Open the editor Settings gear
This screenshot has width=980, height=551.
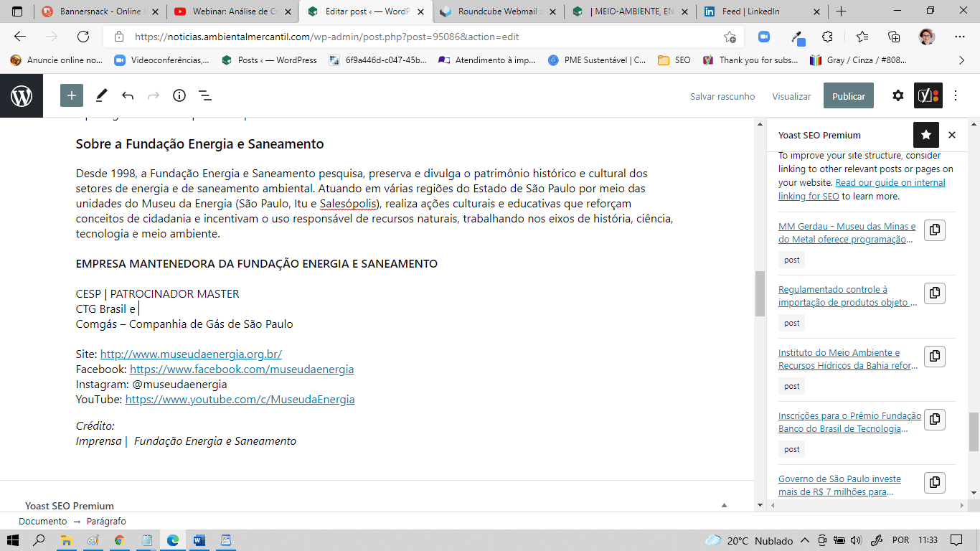pyautogui.click(x=898, y=95)
